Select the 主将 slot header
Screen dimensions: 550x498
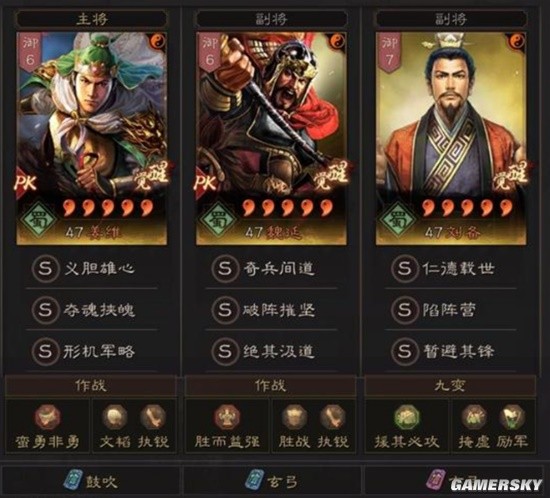coord(92,19)
